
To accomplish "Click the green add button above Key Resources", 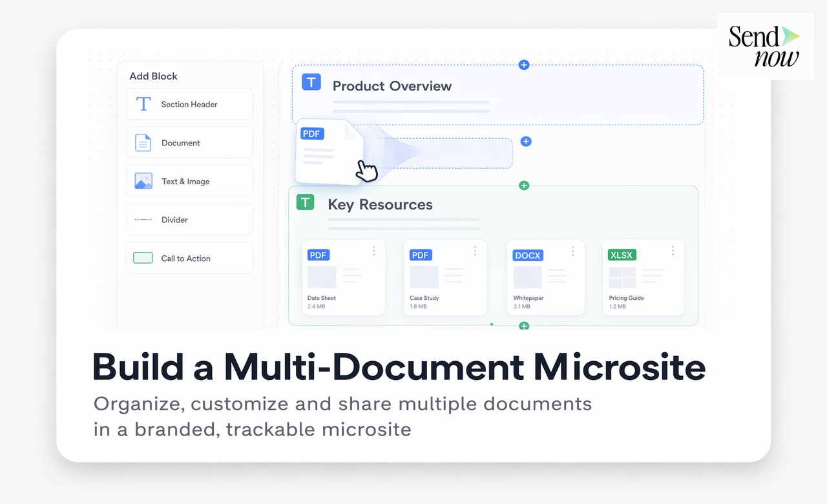I will pyautogui.click(x=524, y=185).
